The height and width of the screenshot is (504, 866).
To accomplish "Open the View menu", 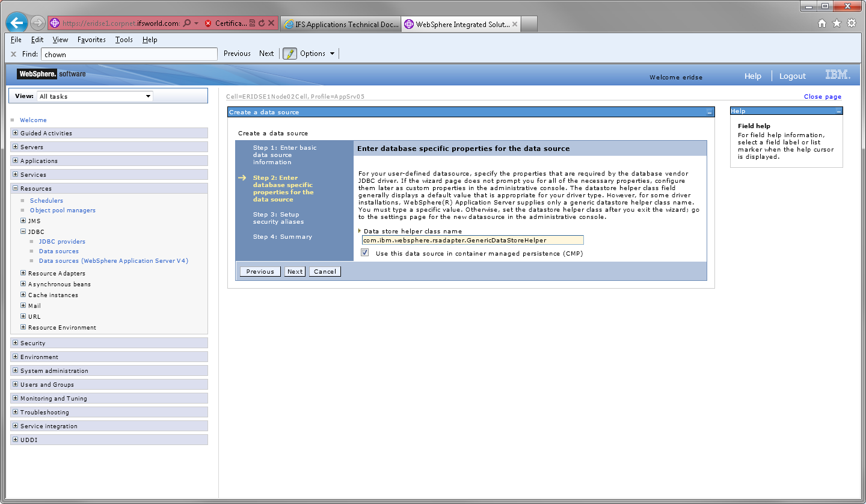I will (x=60, y=40).
